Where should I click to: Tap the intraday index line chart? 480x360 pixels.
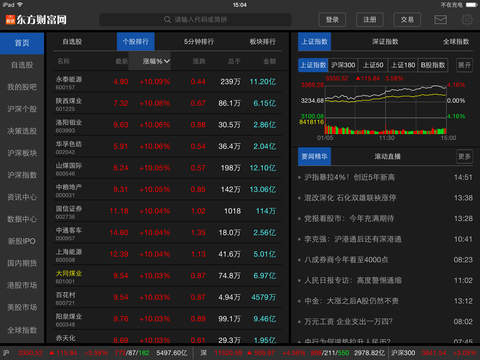[x=386, y=102]
